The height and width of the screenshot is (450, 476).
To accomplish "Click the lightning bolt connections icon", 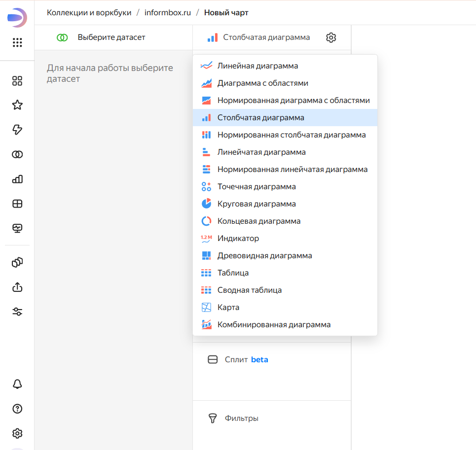I will pos(17,130).
